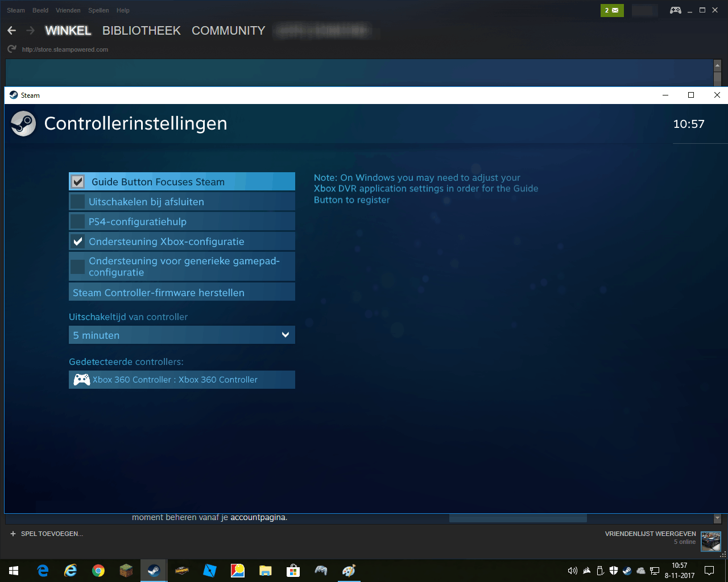Open the Vrienden menu
Image resolution: width=728 pixels, height=582 pixels.
(x=68, y=10)
